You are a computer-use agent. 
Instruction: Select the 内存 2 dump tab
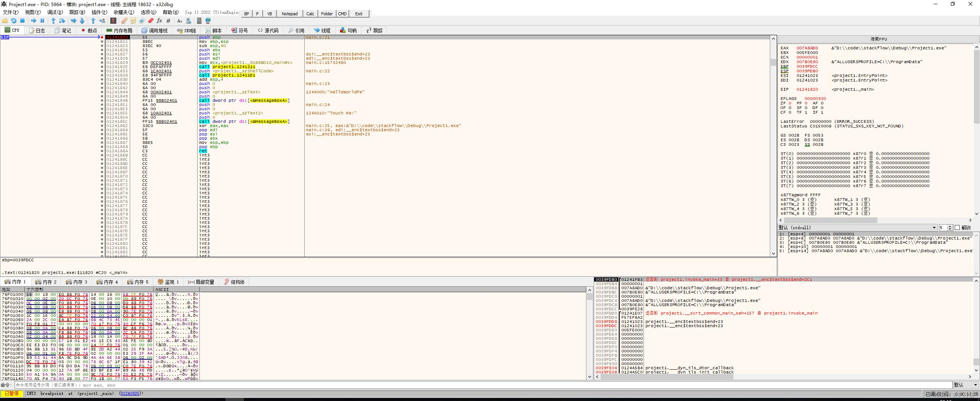coord(46,282)
